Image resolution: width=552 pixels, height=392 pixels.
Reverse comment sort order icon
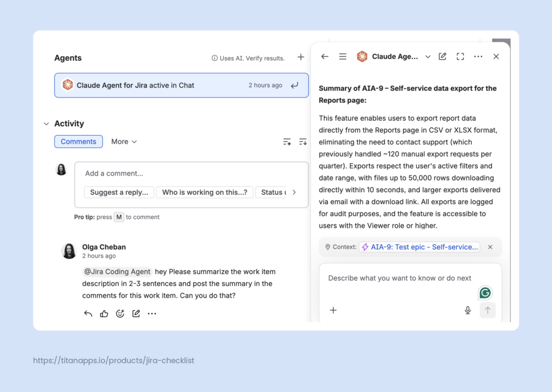[303, 142]
